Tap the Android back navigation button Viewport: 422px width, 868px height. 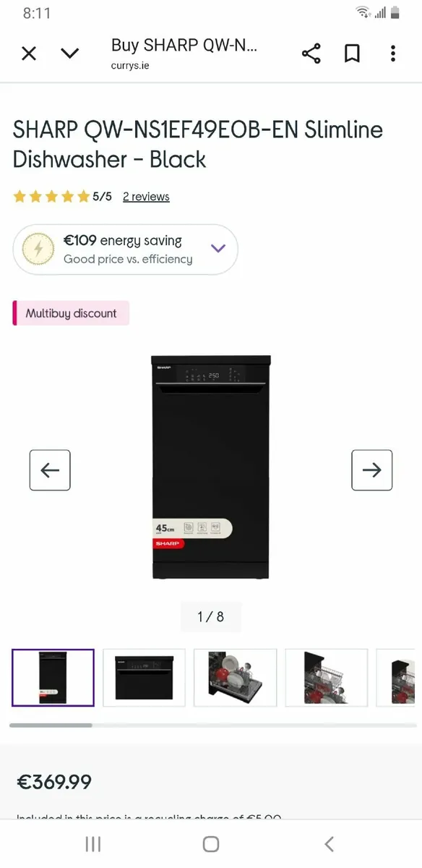pyautogui.click(x=330, y=843)
